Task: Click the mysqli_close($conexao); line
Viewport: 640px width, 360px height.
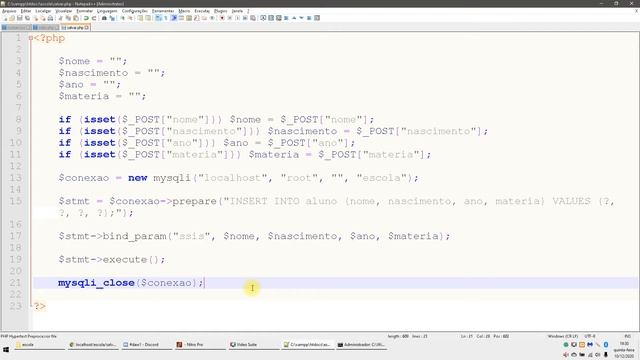Action: (131, 283)
